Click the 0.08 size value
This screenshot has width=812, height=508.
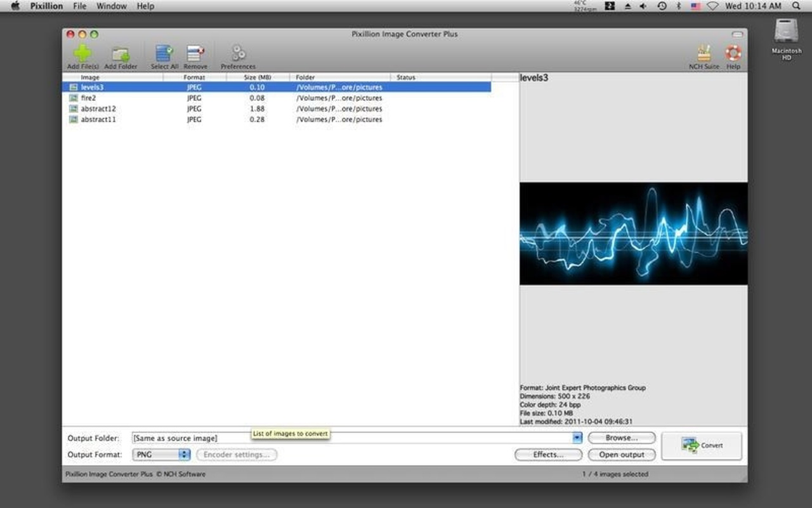(257, 98)
